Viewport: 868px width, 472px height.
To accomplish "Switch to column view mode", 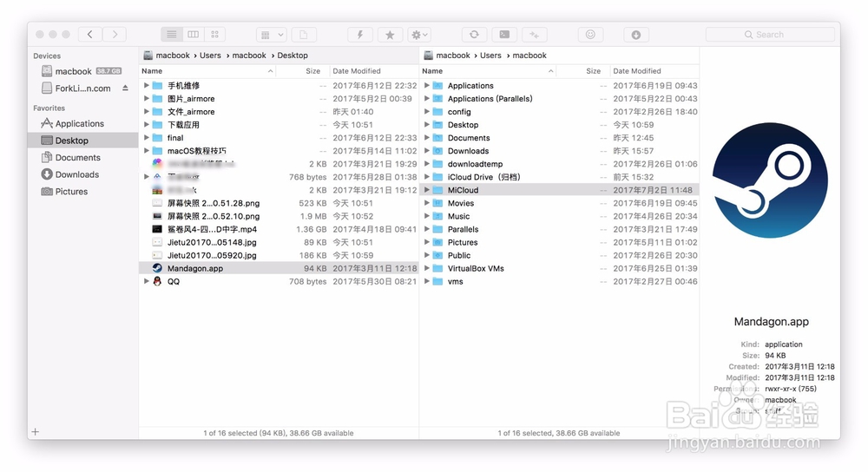I will click(x=194, y=35).
